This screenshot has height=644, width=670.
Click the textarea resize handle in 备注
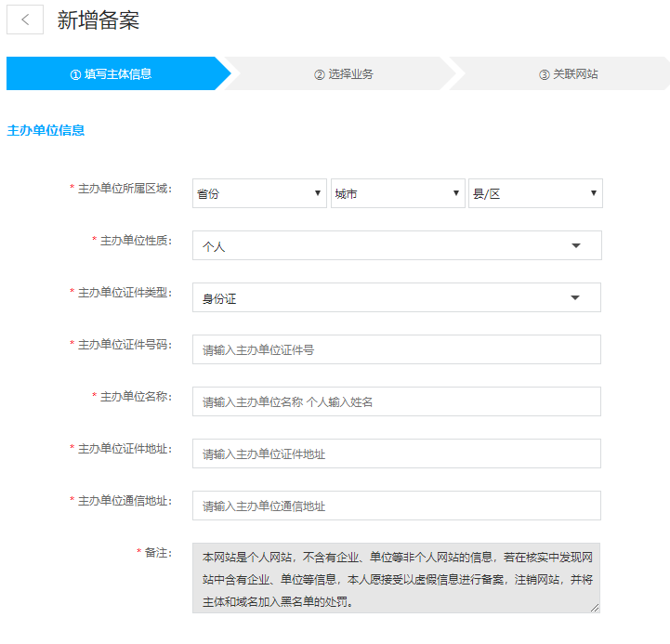point(595,608)
